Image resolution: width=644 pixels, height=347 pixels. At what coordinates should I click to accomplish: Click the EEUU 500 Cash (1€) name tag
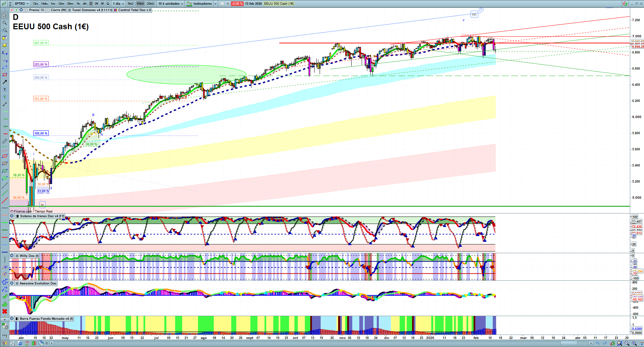coord(279,4)
